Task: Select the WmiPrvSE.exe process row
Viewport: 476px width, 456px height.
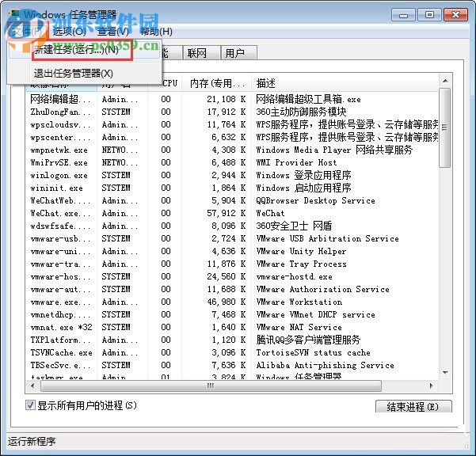Action: (x=232, y=162)
